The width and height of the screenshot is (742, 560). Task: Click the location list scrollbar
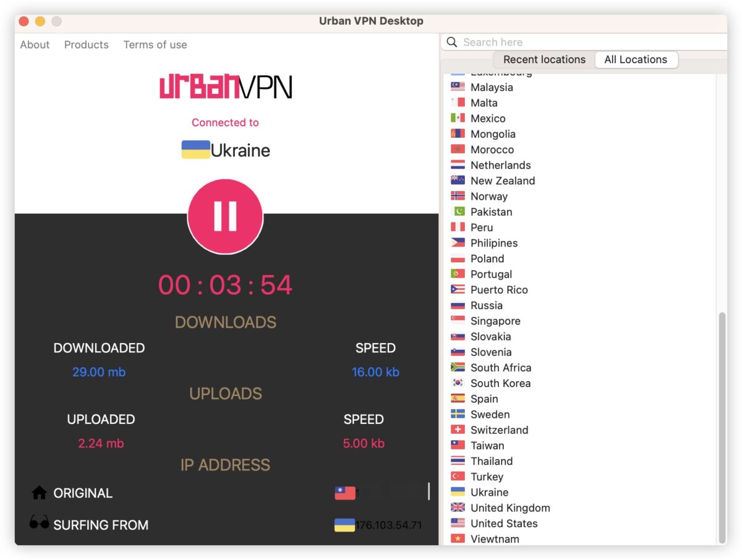[x=722, y=426]
